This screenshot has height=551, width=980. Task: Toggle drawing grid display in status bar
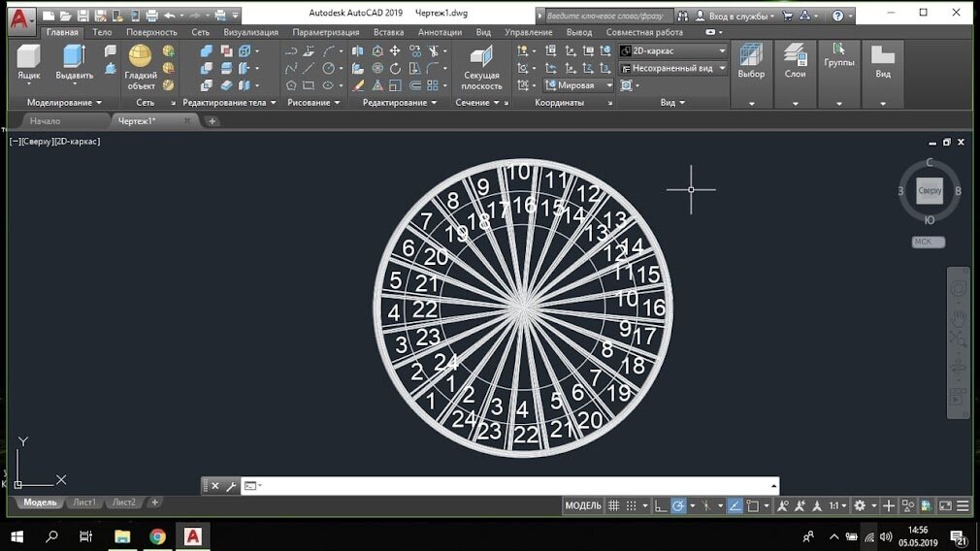click(614, 505)
